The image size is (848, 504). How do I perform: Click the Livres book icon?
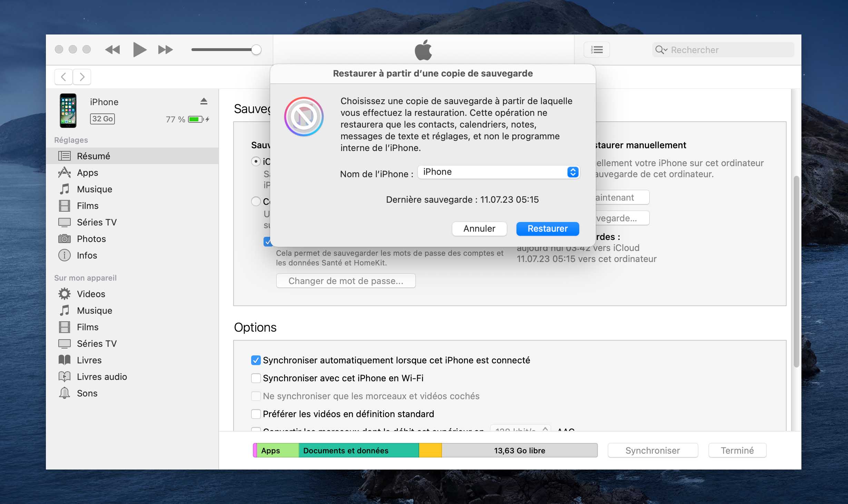pyautogui.click(x=65, y=360)
